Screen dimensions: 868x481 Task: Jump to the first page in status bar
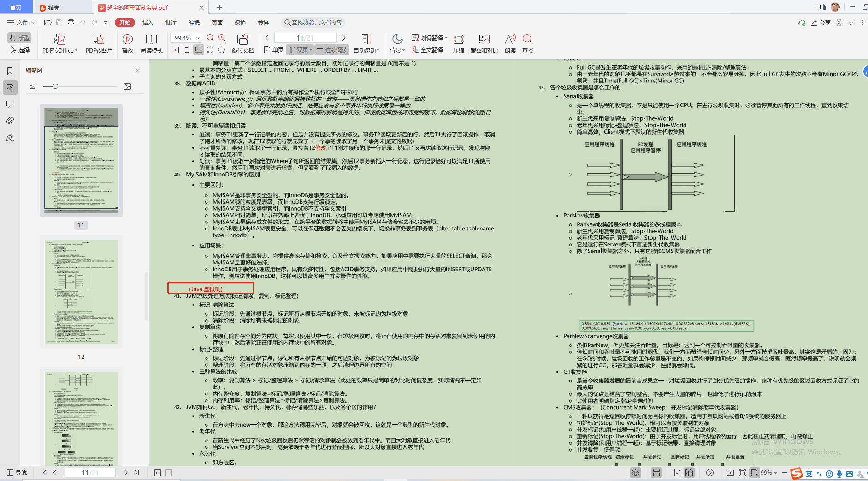coord(44,473)
